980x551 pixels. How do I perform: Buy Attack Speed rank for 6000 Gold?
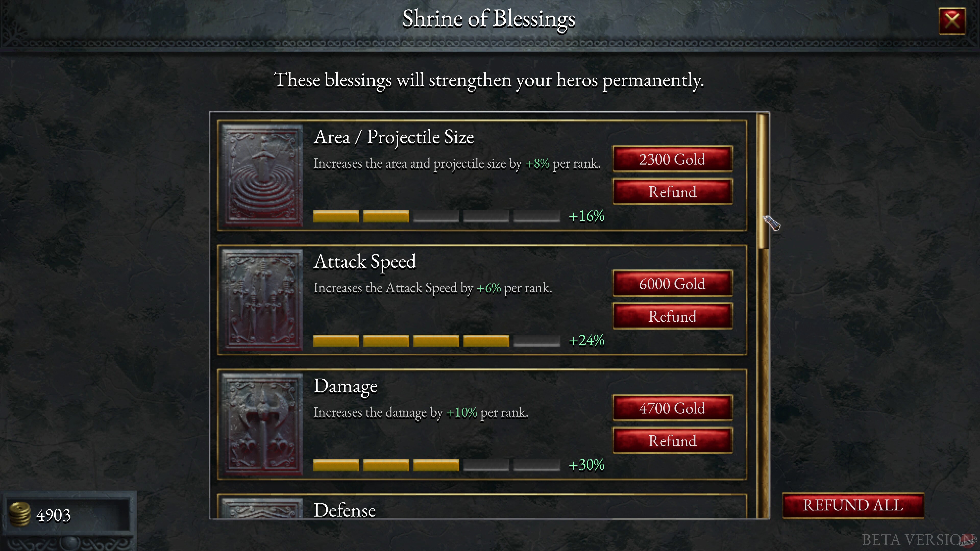click(x=672, y=284)
